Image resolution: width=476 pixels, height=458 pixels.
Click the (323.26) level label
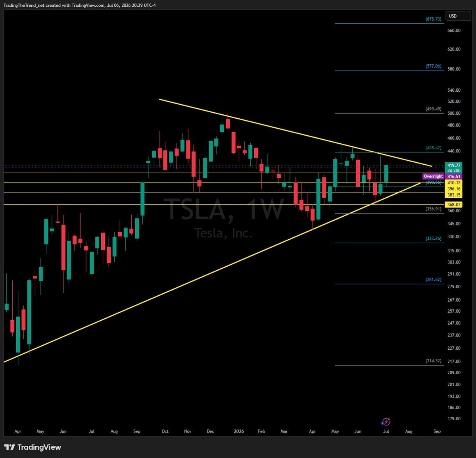[x=433, y=239]
